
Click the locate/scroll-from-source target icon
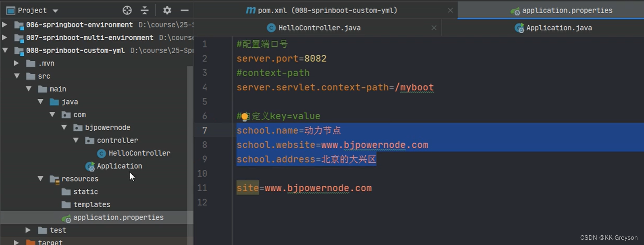[127, 10]
